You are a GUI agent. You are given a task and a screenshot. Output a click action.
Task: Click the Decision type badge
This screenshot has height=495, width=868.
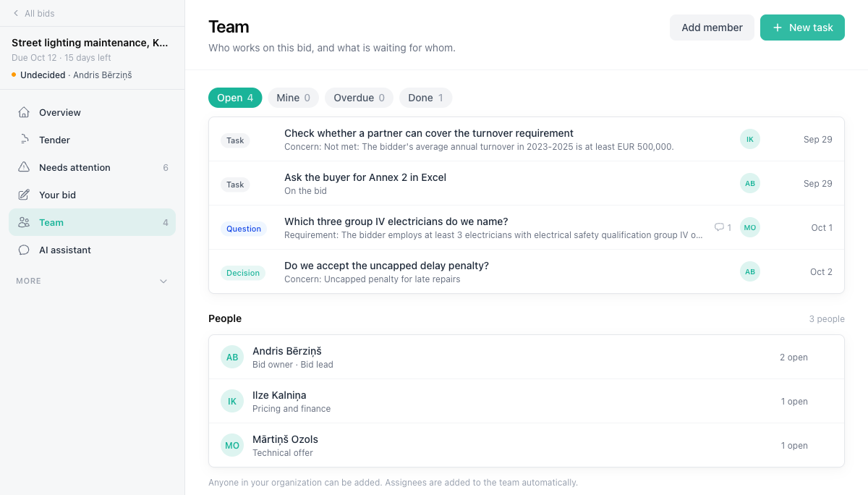tap(243, 273)
